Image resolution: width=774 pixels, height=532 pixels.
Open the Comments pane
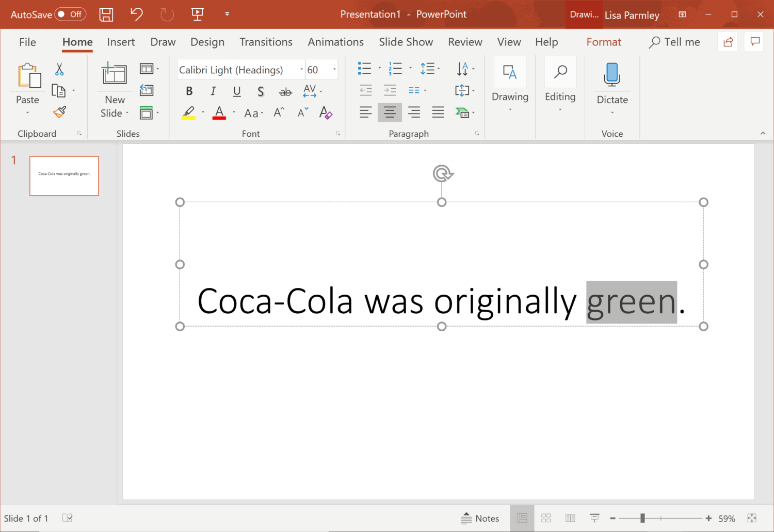pos(755,42)
